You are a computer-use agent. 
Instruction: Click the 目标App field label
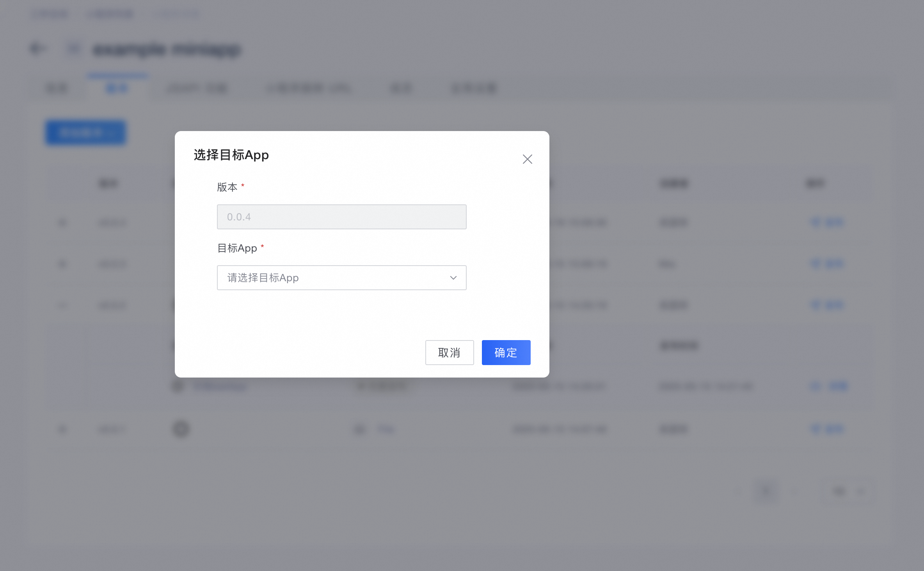pos(237,248)
